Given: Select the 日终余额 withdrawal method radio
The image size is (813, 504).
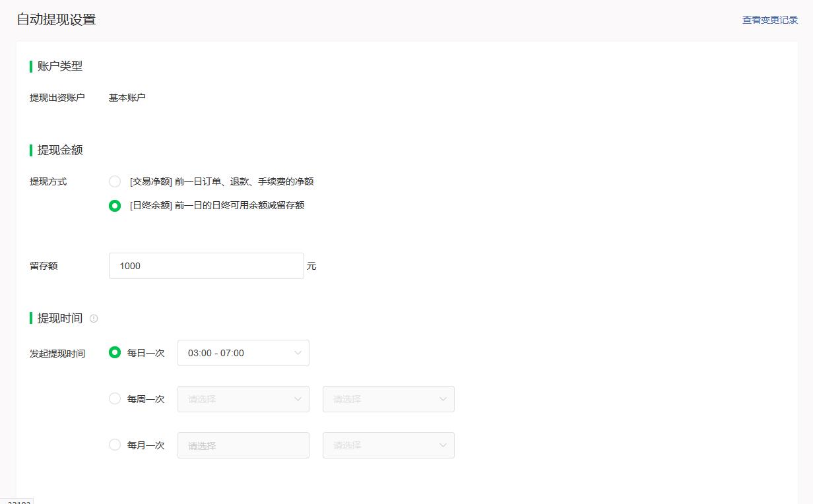Looking at the screenshot, I should point(115,206).
